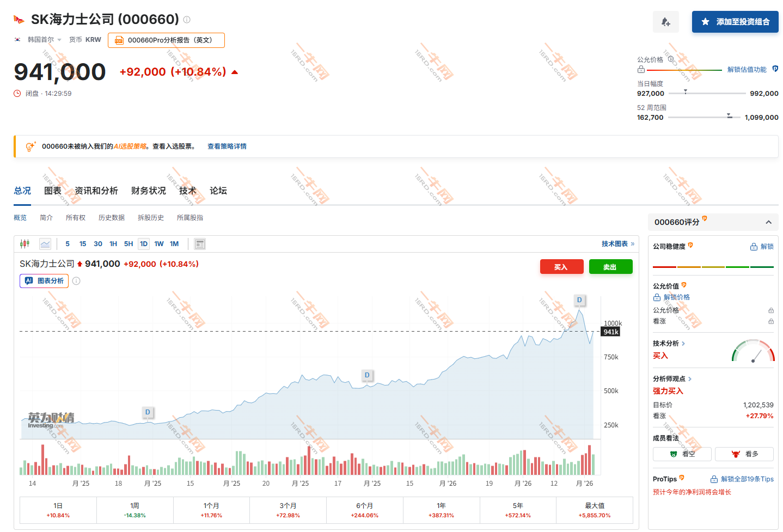Click 查看策略详情 link
Screen dimensions: 783x532
(227, 146)
